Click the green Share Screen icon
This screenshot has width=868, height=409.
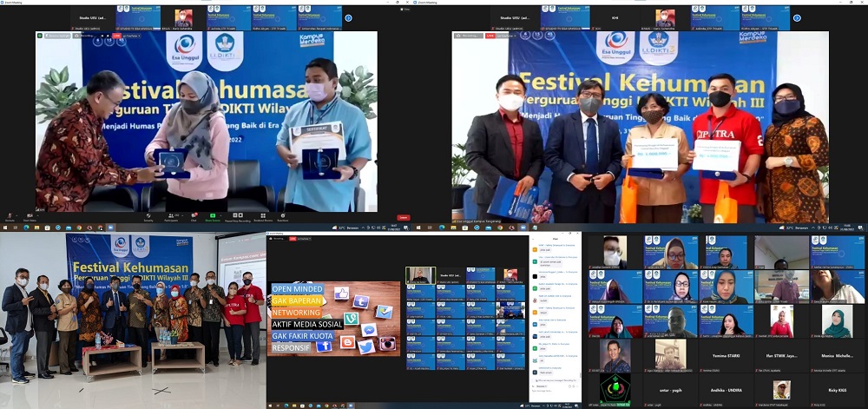tap(213, 217)
